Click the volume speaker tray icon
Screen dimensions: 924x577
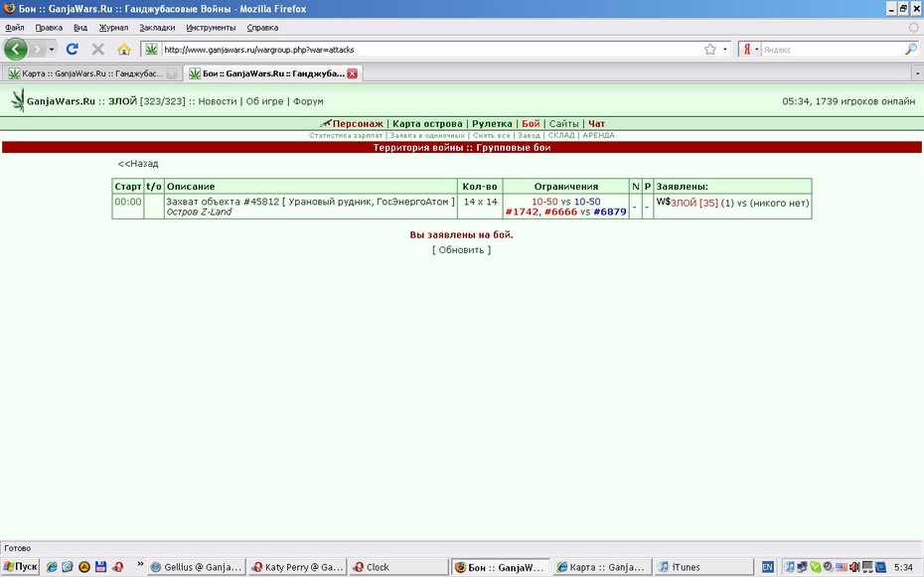(854, 567)
